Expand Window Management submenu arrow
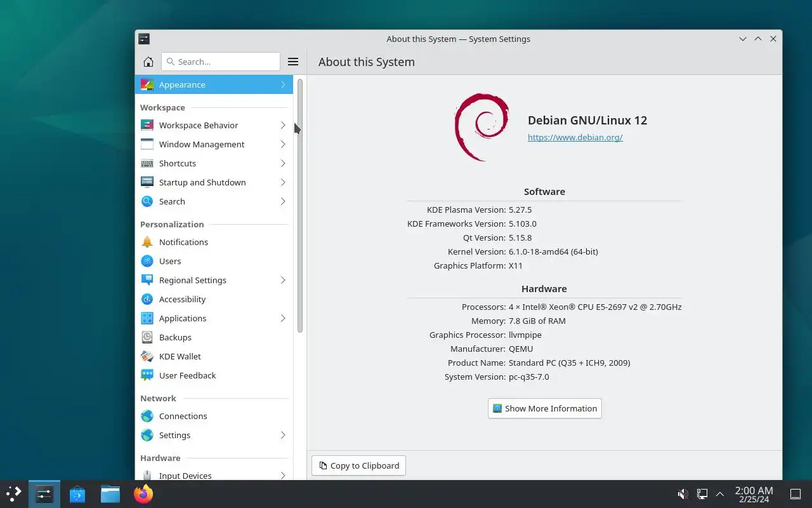 (x=283, y=144)
